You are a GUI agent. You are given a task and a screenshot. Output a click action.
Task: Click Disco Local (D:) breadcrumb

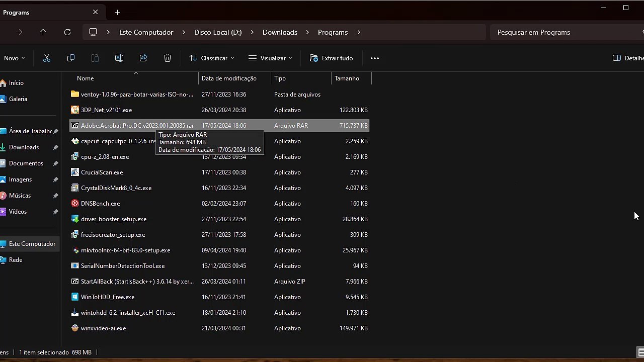(x=218, y=32)
